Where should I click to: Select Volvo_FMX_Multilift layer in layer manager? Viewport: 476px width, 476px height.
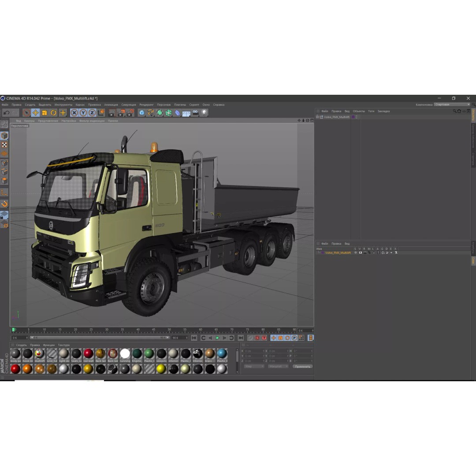338,253
